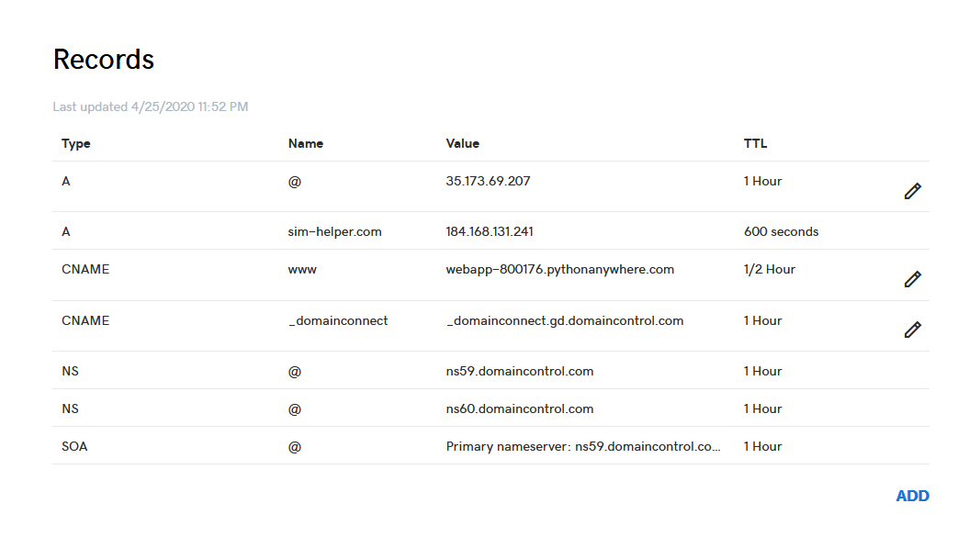Click the Records heading
This screenshot has height=537, width=980.
pos(104,60)
